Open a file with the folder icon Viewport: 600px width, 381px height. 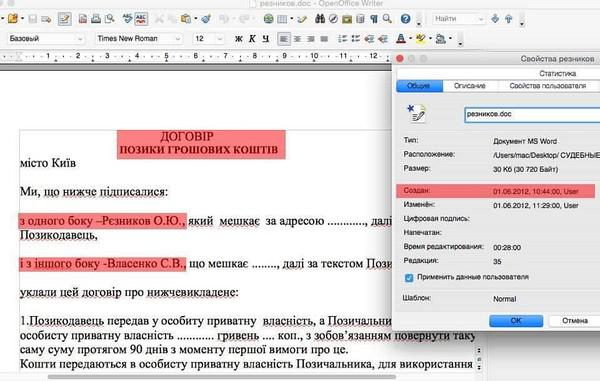coord(13,18)
